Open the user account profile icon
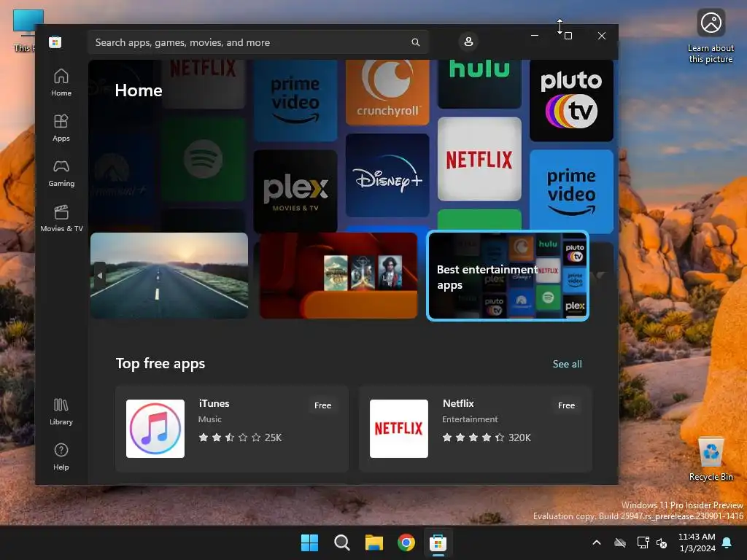 pos(468,42)
